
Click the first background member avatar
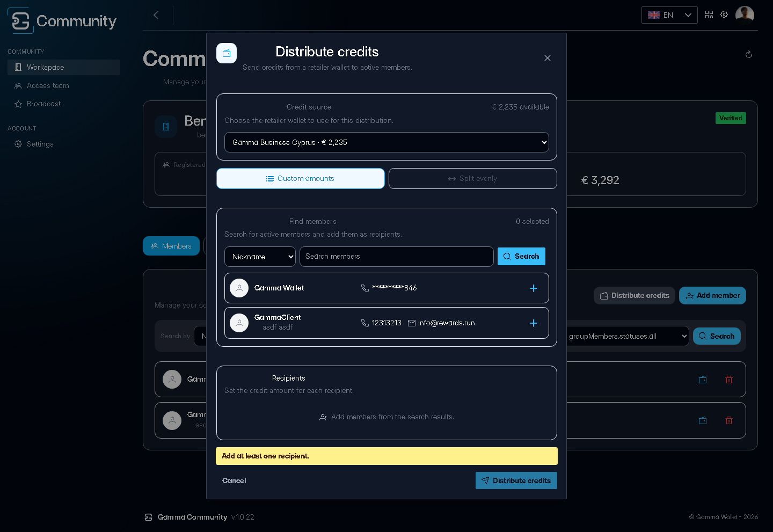(172, 380)
